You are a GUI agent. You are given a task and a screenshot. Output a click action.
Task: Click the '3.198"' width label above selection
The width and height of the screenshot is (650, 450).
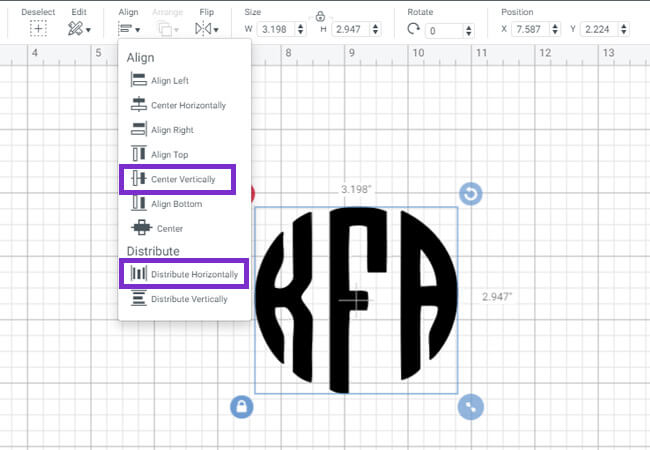click(356, 189)
